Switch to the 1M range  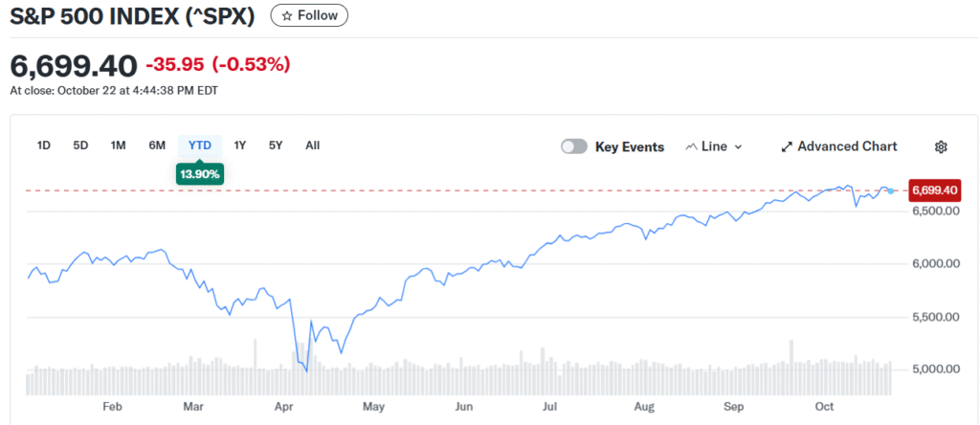click(x=118, y=145)
